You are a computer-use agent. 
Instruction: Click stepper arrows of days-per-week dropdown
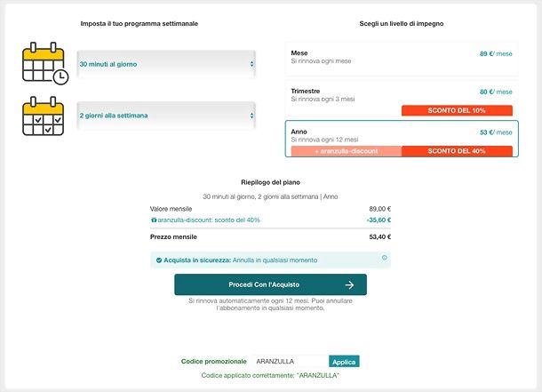pyautogui.click(x=251, y=116)
